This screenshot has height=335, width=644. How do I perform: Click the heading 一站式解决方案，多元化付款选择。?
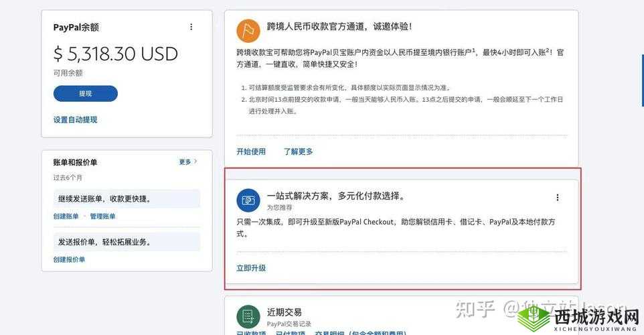336,196
